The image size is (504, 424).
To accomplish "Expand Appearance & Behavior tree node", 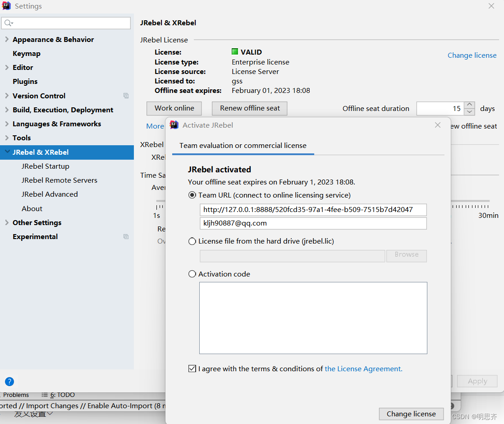I will pos(7,39).
